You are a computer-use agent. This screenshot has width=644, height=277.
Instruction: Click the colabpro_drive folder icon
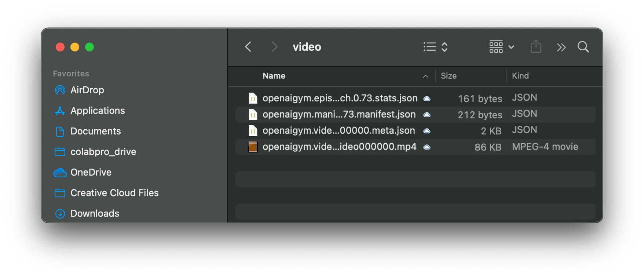tap(60, 152)
